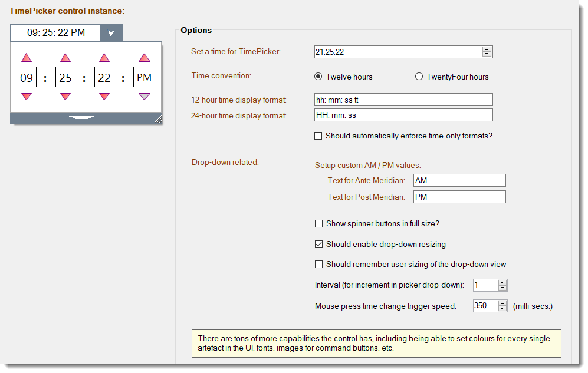The image size is (588, 373).
Task: Click the seconds increment up arrow
Action: [x=104, y=58]
